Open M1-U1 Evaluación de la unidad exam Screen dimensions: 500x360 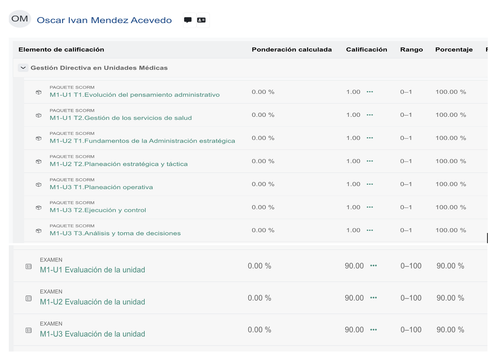coord(92,270)
